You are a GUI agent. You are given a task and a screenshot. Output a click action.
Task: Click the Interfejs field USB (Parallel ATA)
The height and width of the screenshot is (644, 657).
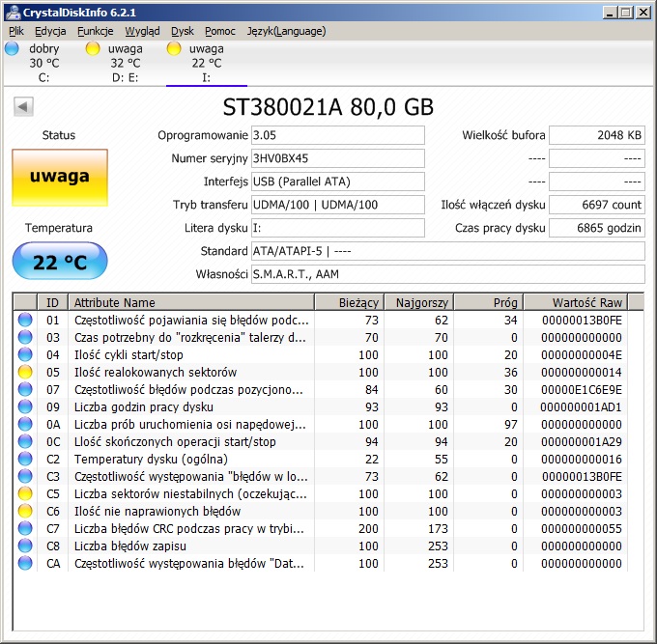click(x=338, y=182)
